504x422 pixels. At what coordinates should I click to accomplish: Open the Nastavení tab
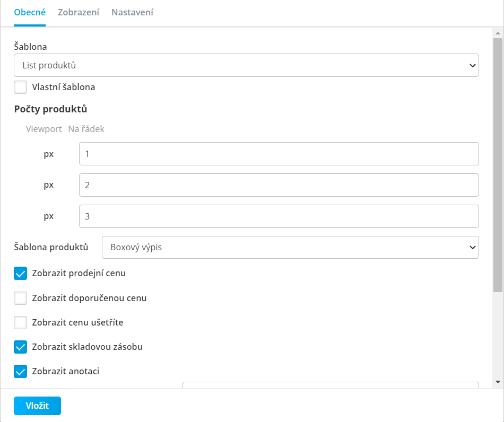tap(132, 12)
